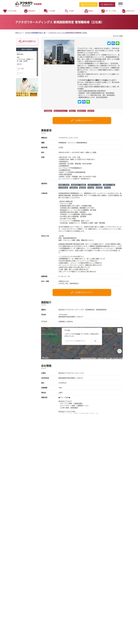The width and height of the screenshot is (138, 644).
Task: Click このウェブサイトの所有者ですか？ link
Action: (x=75, y=341)
